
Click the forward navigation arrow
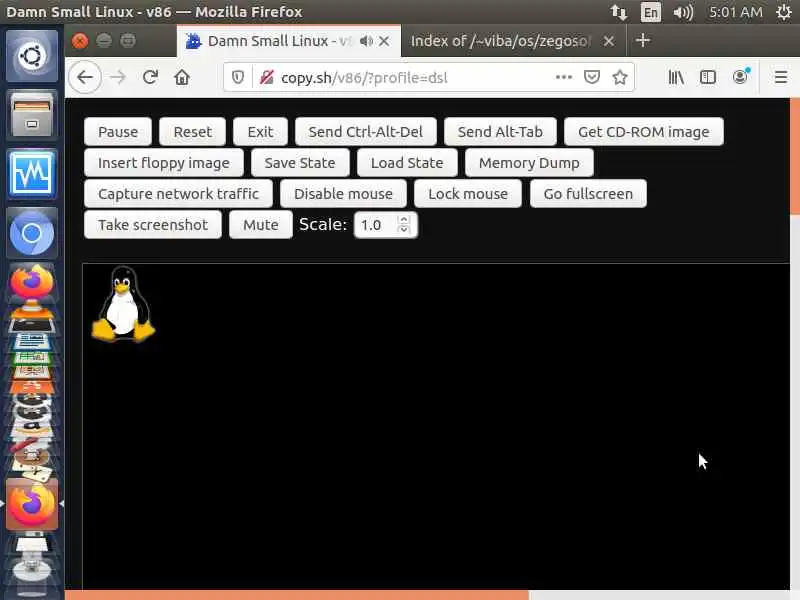click(x=118, y=78)
